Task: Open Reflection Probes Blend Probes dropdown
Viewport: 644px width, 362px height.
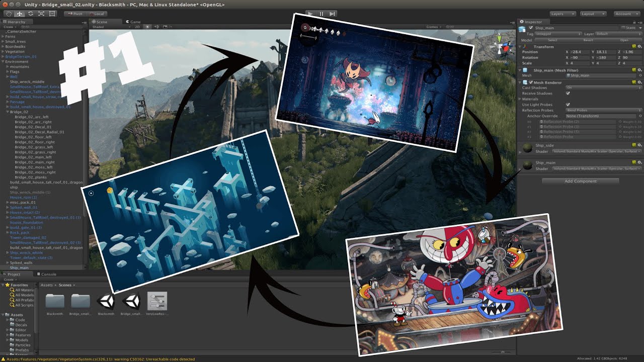Action: tap(604, 110)
